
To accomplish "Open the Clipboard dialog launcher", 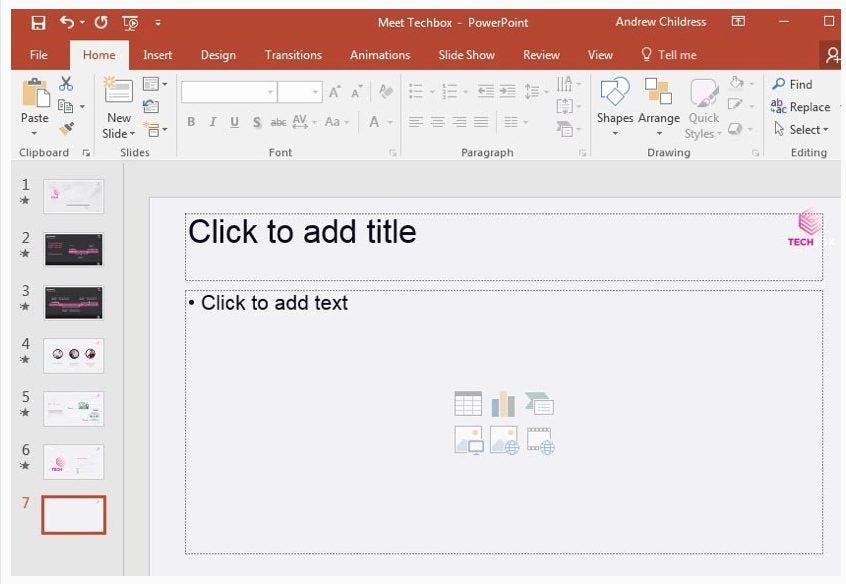I will coord(86,153).
